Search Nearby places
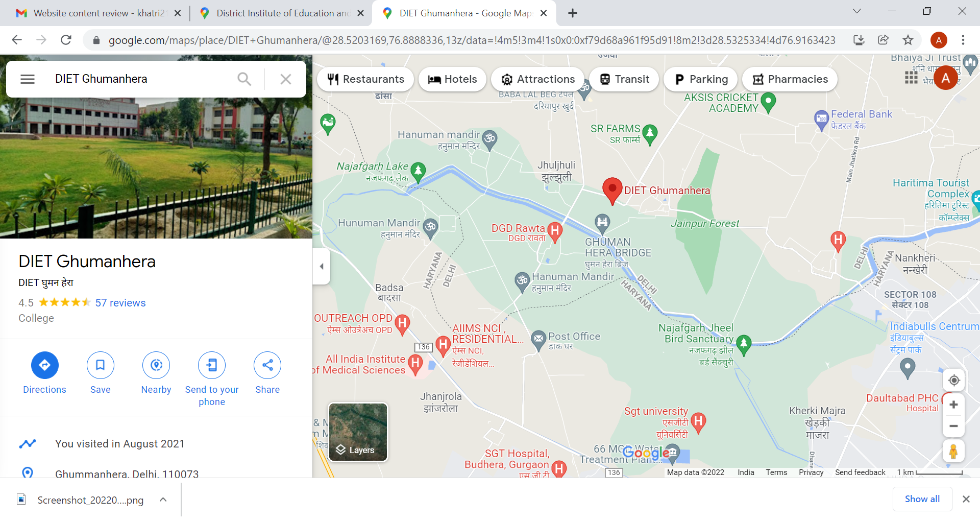 click(x=156, y=373)
